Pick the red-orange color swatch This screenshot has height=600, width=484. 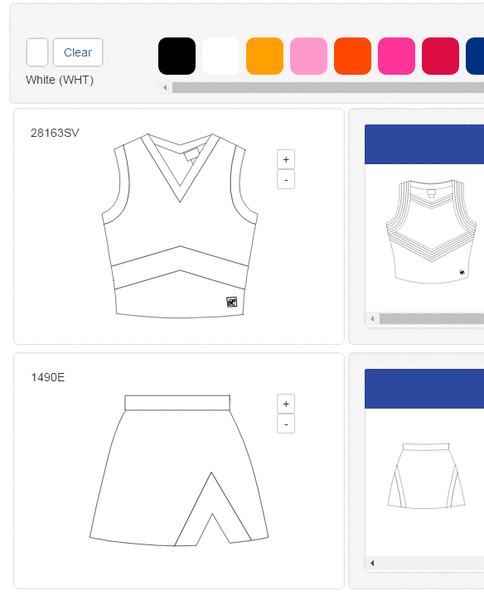352,56
